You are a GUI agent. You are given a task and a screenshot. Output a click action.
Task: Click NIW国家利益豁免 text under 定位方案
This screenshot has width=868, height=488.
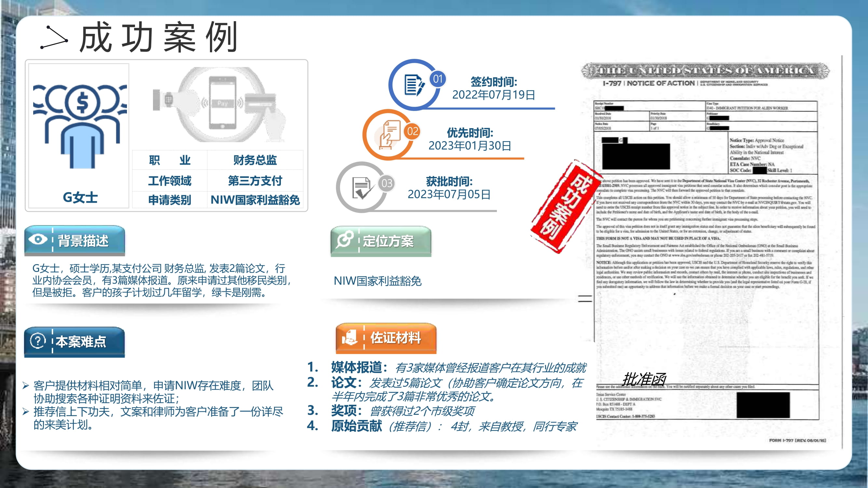(x=378, y=281)
